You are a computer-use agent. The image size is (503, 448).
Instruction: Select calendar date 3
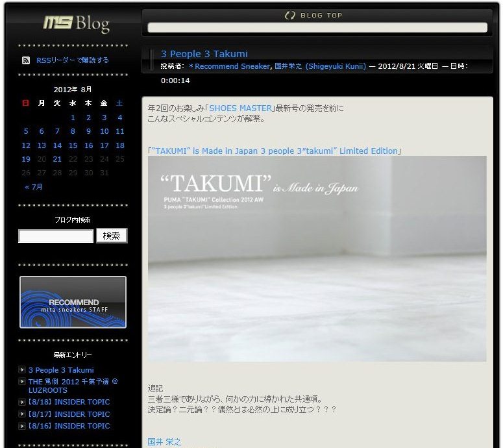tap(104, 118)
